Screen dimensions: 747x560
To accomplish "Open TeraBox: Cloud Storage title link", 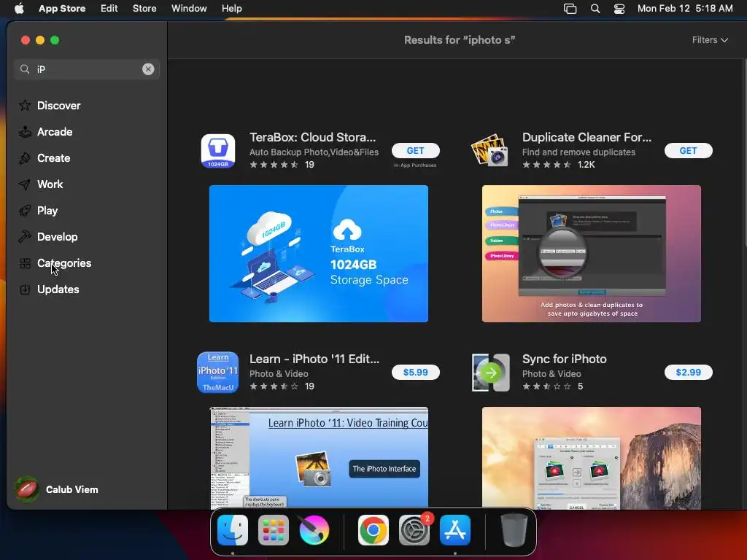I will pos(312,137).
